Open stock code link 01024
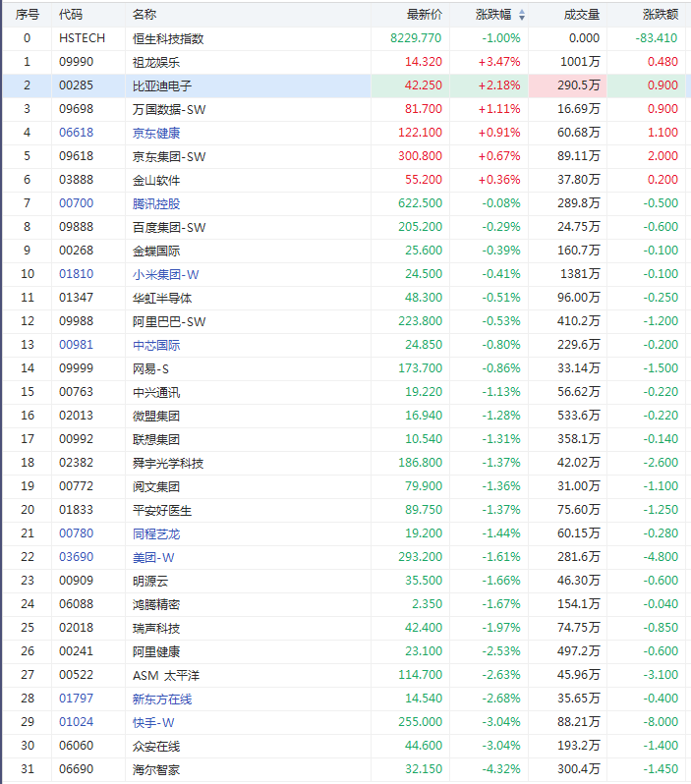 76,721
